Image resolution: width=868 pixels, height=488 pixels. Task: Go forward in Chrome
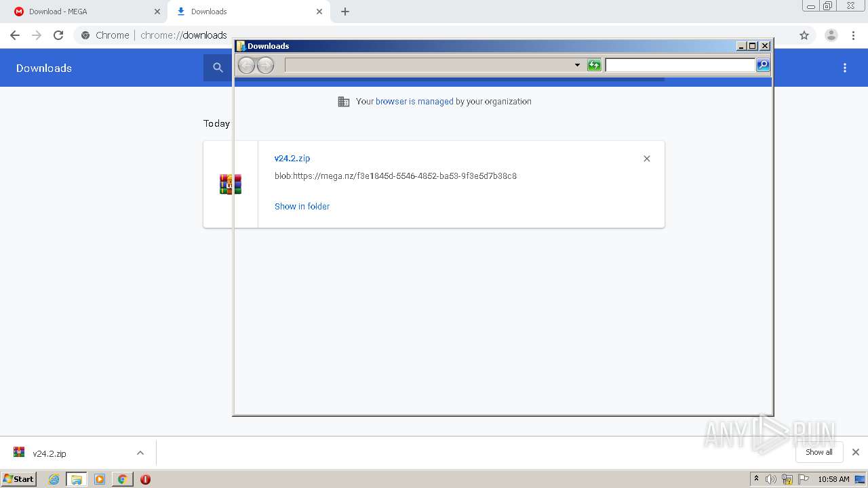(37, 35)
